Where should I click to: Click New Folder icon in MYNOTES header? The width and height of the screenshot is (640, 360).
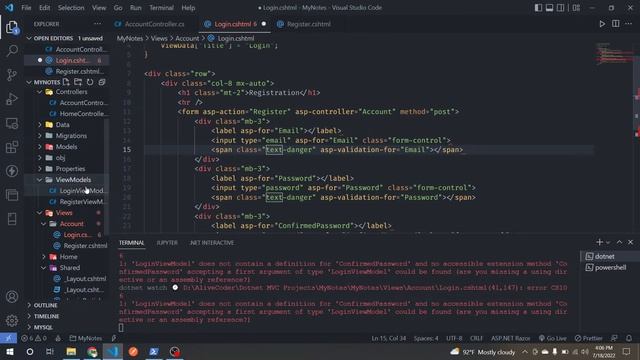[78, 82]
